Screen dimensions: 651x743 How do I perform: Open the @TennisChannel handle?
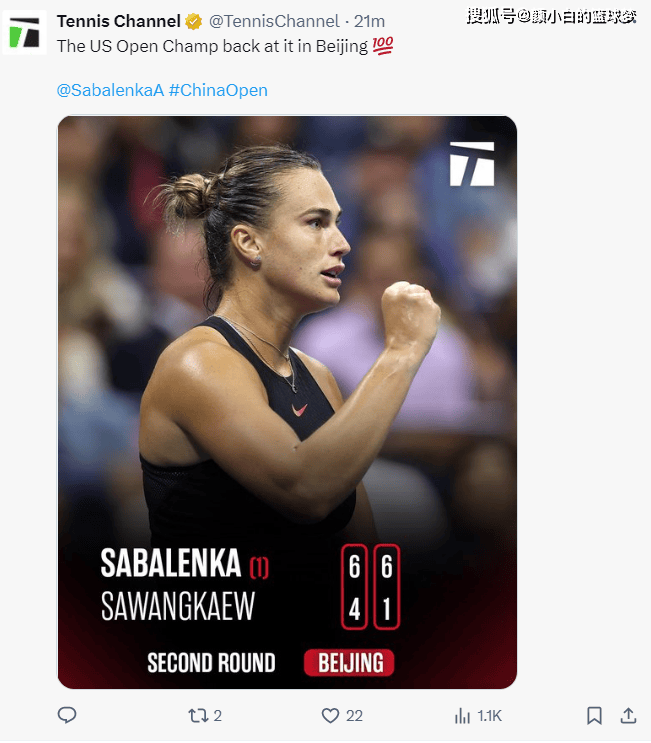(274, 21)
